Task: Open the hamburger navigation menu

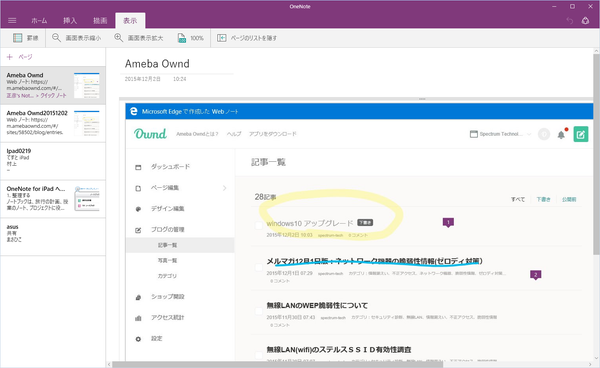Action: (x=12, y=21)
